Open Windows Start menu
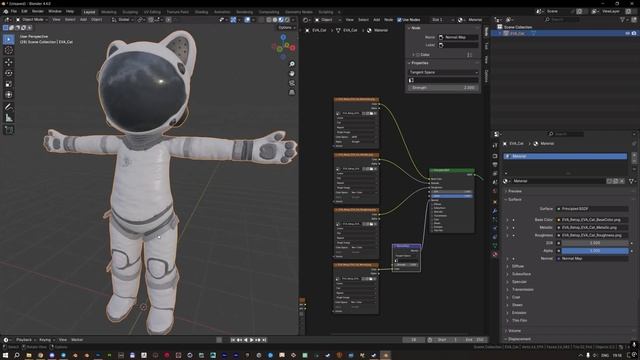 [x=5, y=356]
